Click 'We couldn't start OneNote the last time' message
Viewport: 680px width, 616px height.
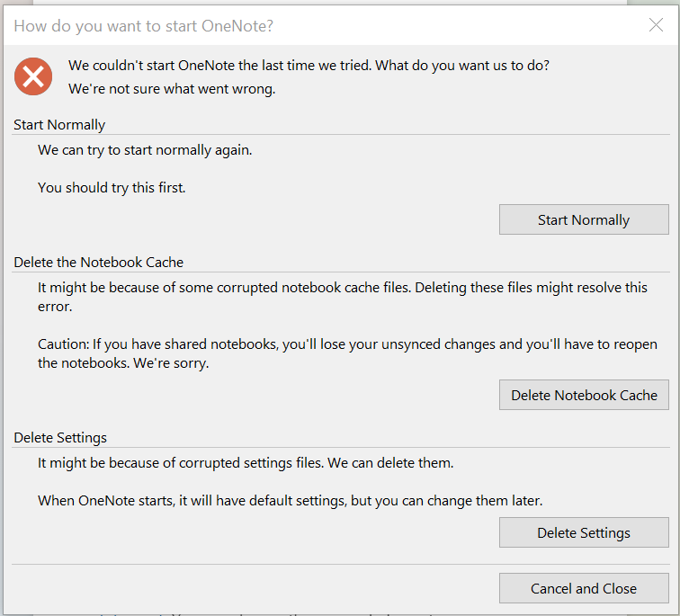pos(309,66)
